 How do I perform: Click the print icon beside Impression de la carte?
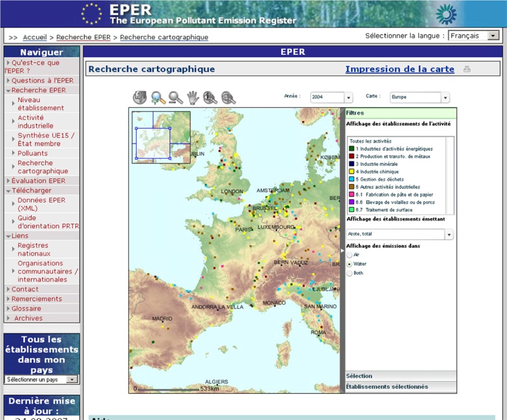(467, 69)
